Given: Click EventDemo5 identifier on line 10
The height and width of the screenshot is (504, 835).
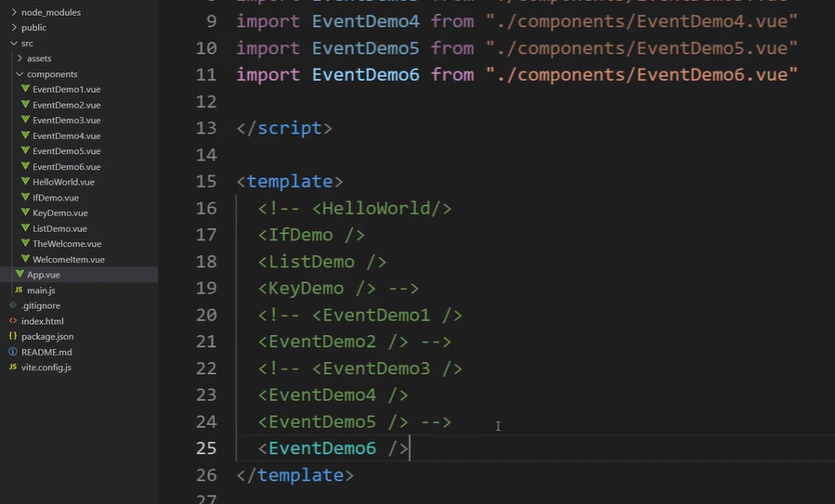Looking at the screenshot, I should [x=365, y=48].
